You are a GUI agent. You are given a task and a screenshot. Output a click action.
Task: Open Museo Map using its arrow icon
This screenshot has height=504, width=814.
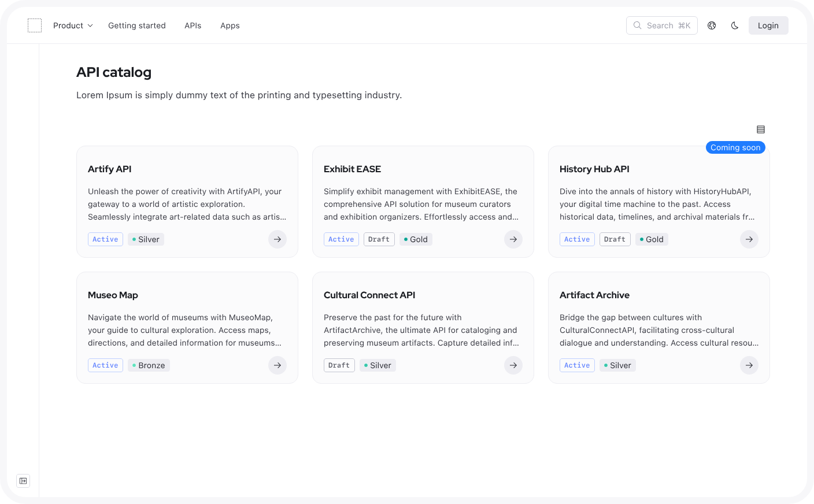pos(277,365)
